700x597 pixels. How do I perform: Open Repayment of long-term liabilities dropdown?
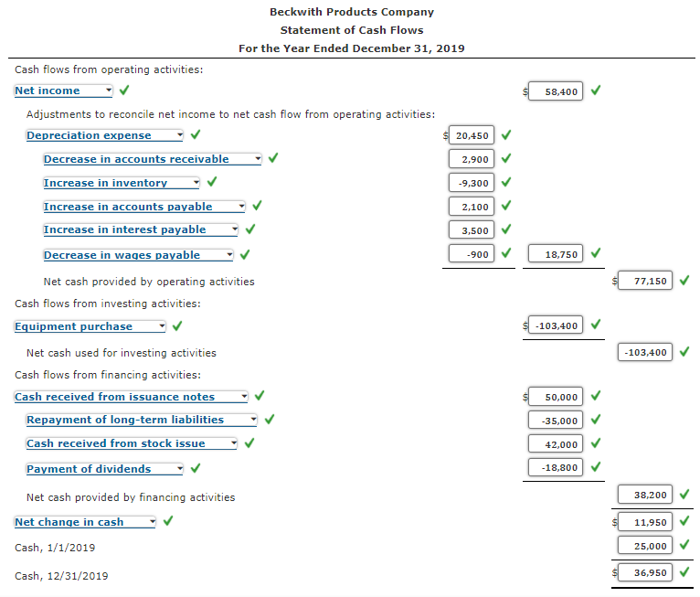pyautogui.click(x=142, y=420)
